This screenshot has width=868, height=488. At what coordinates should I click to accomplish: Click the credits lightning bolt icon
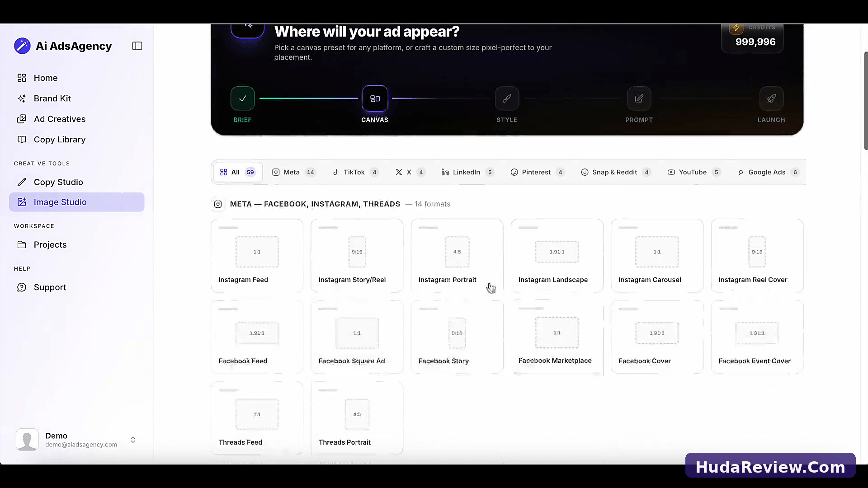click(x=736, y=28)
